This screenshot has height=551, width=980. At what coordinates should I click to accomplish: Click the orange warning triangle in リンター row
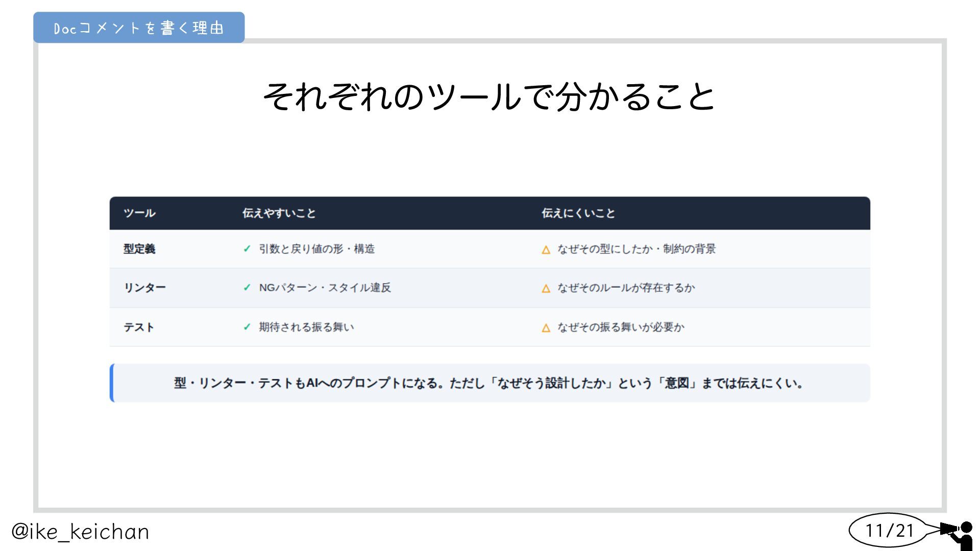tap(546, 288)
